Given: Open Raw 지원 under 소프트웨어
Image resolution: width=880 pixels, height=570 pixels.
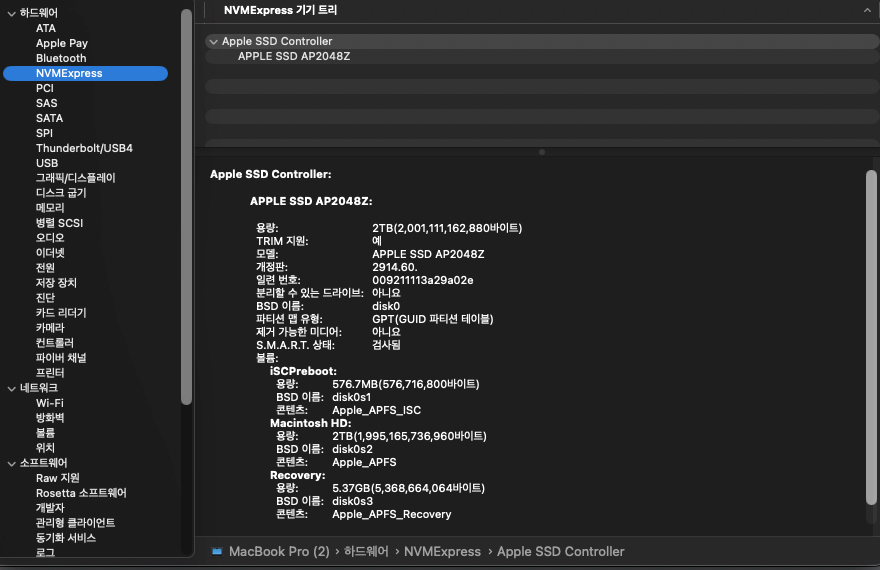Looking at the screenshot, I should click(58, 478).
